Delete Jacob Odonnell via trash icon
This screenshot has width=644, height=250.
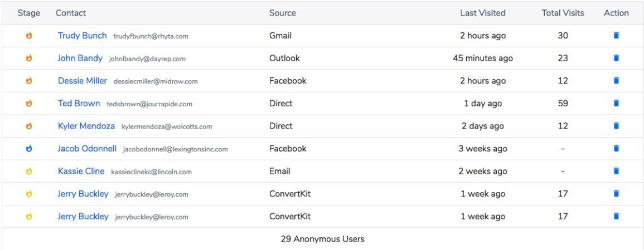[616, 148]
